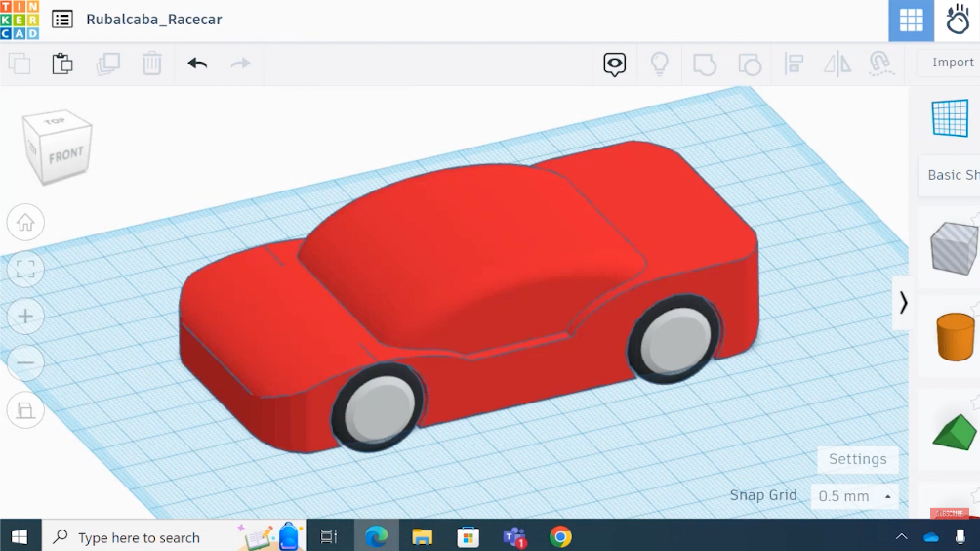The height and width of the screenshot is (551, 980).
Task: Open Microsoft Teams from the taskbar
Action: 514,536
